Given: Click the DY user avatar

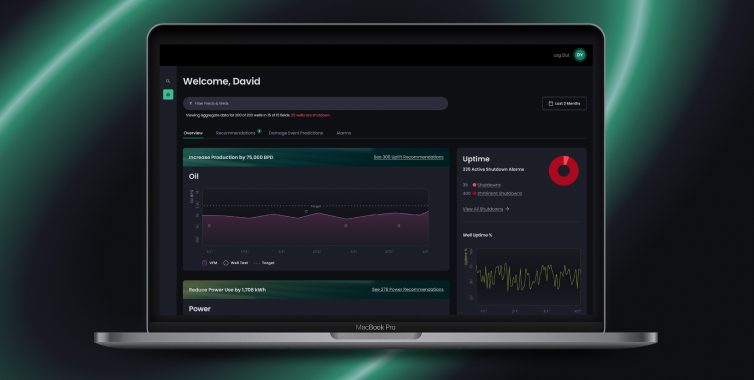Looking at the screenshot, I should click(x=580, y=55).
